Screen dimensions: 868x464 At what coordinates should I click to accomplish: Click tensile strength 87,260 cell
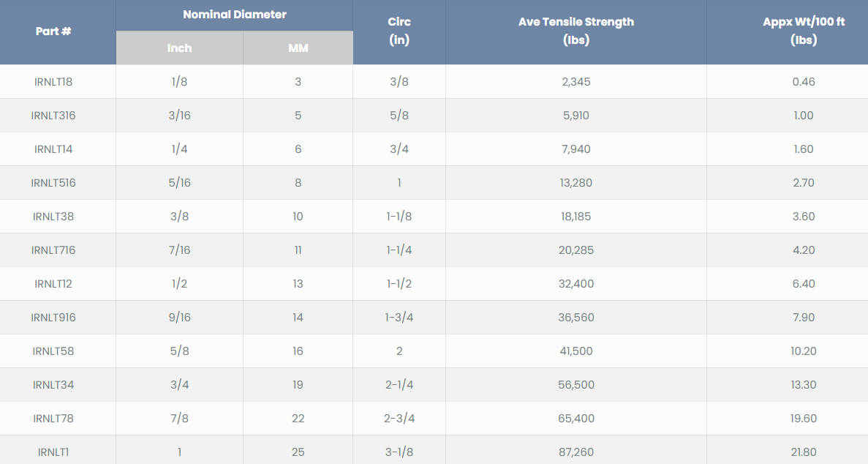(x=575, y=452)
